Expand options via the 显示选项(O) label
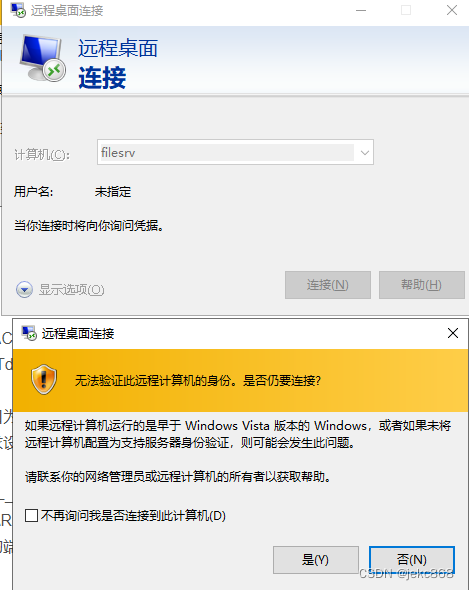 (x=72, y=290)
